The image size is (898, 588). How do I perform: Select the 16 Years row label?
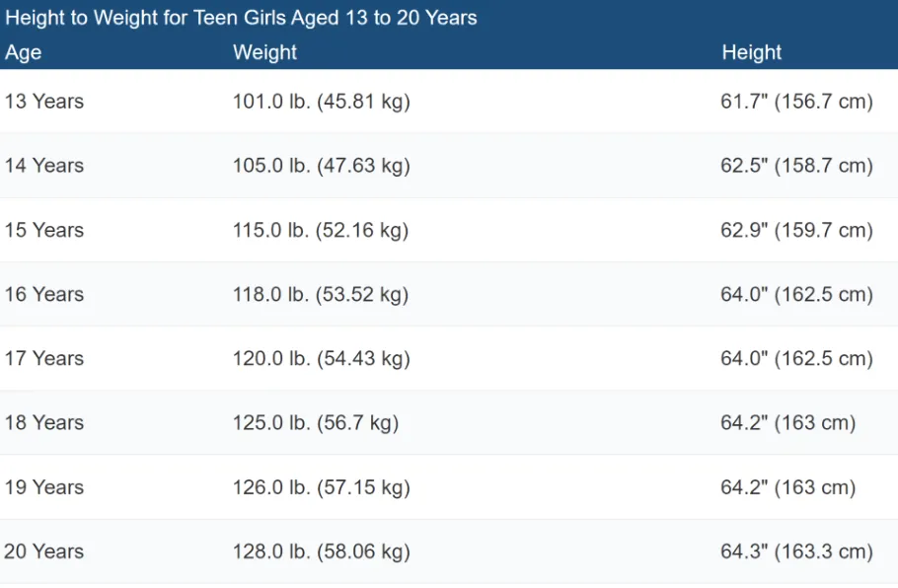click(x=44, y=294)
